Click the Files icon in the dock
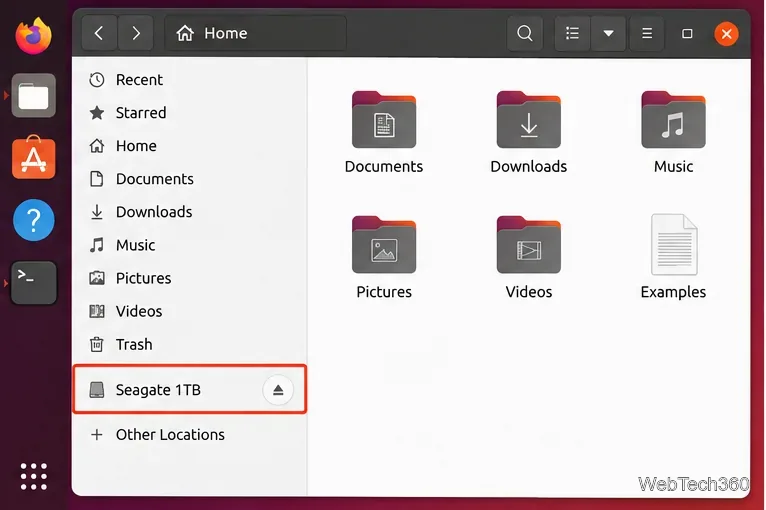 [33, 95]
